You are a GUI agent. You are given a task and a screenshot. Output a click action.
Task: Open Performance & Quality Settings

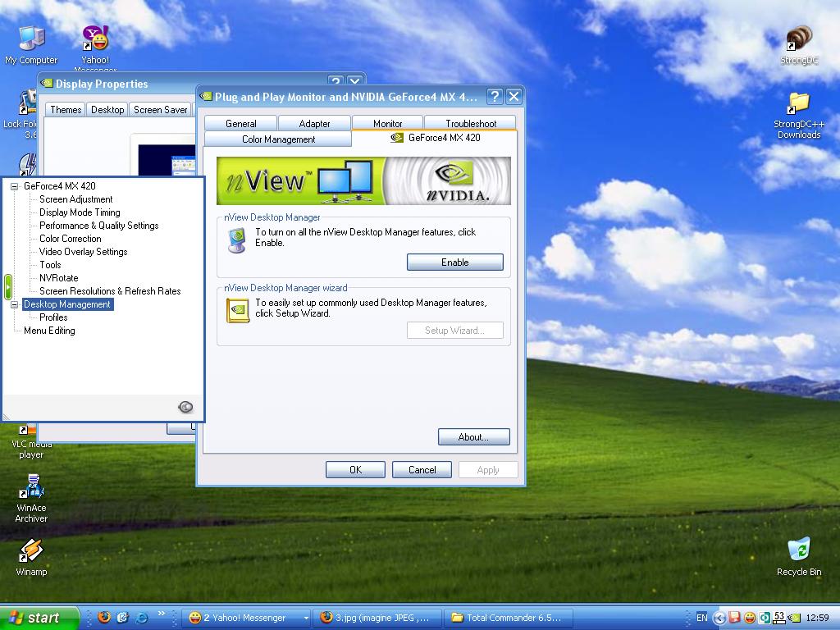(99, 226)
